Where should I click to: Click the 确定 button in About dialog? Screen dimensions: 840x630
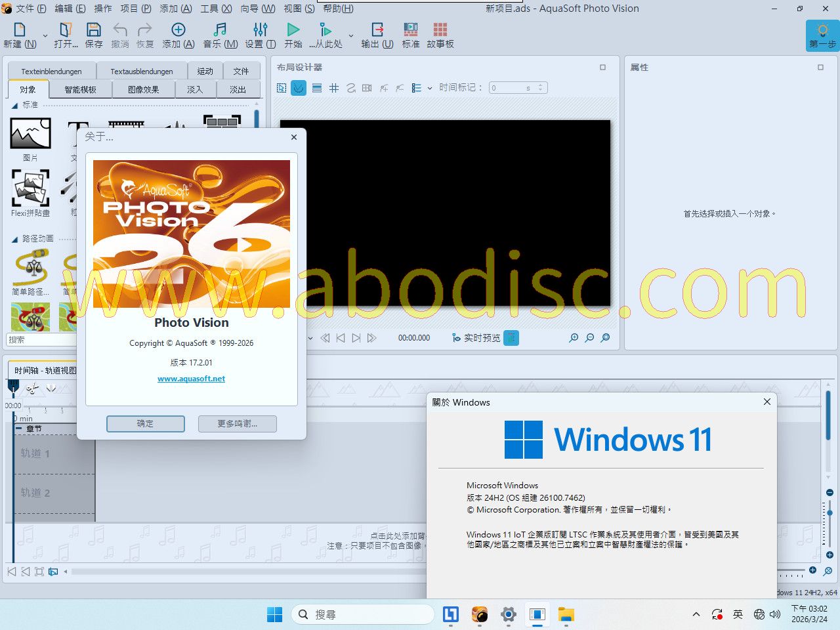pyautogui.click(x=145, y=424)
